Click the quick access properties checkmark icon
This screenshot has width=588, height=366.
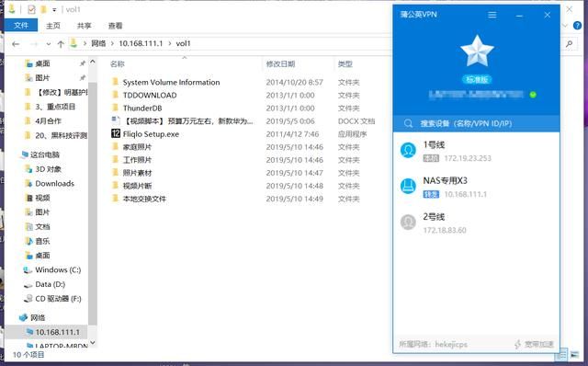(x=31, y=9)
